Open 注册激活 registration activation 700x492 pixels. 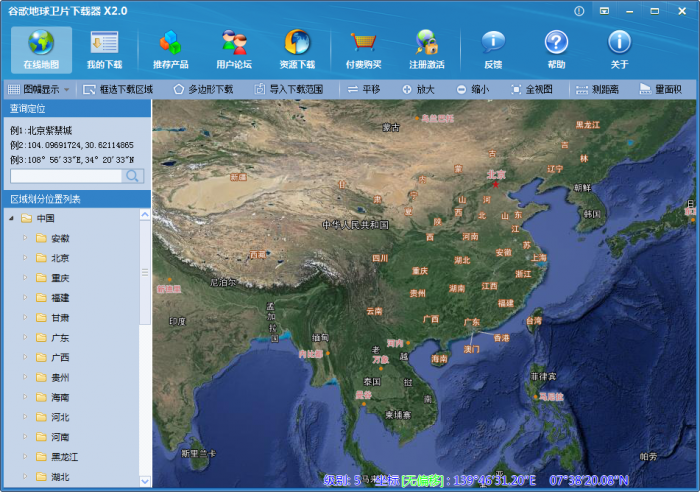coord(427,50)
